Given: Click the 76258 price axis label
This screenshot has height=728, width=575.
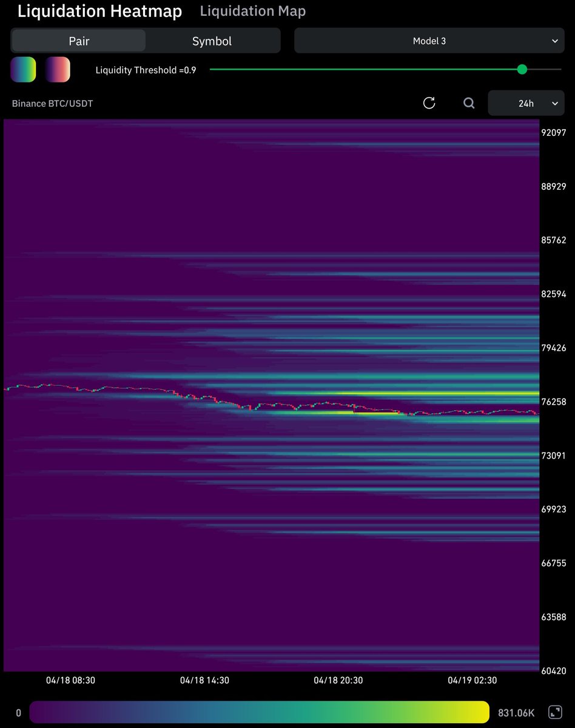Looking at the screenshot, I should [x=553, y=402].
